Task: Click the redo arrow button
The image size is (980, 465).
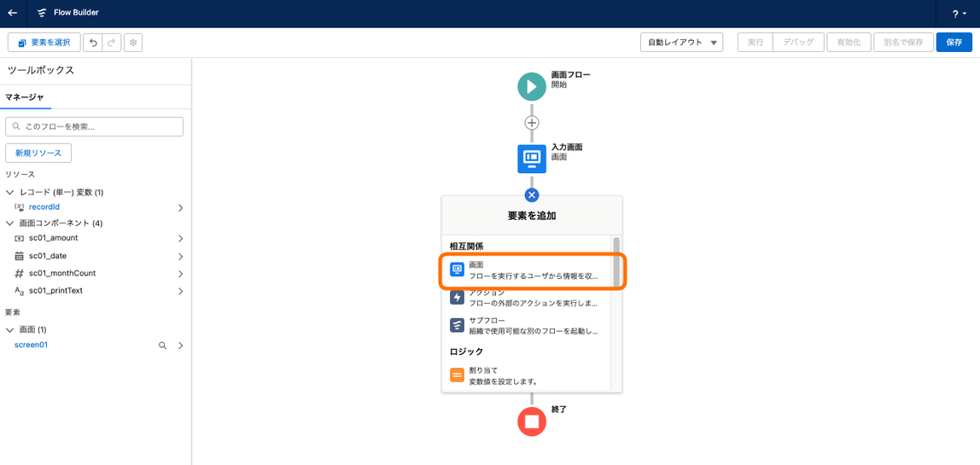Action: point(111,43)
